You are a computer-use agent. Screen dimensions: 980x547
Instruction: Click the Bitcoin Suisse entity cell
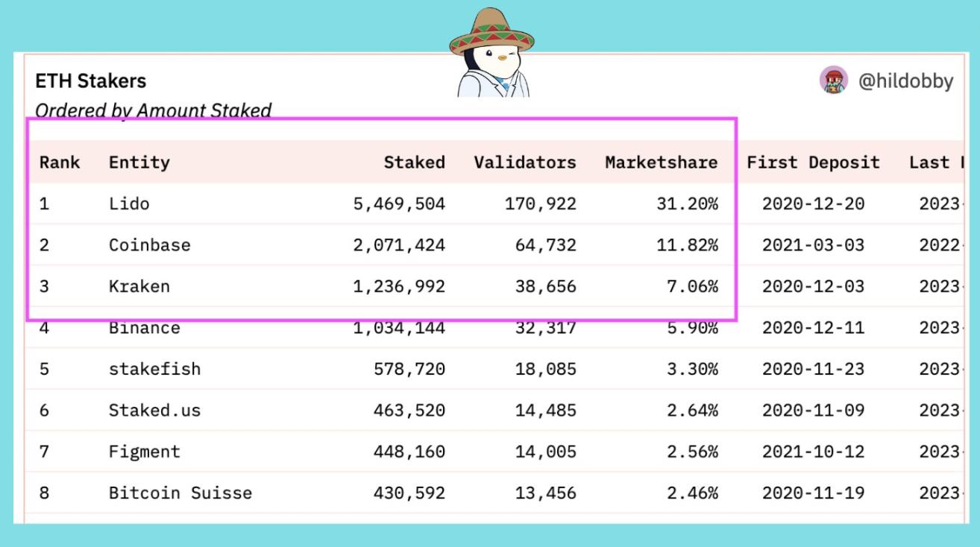[x=180, y=493]
